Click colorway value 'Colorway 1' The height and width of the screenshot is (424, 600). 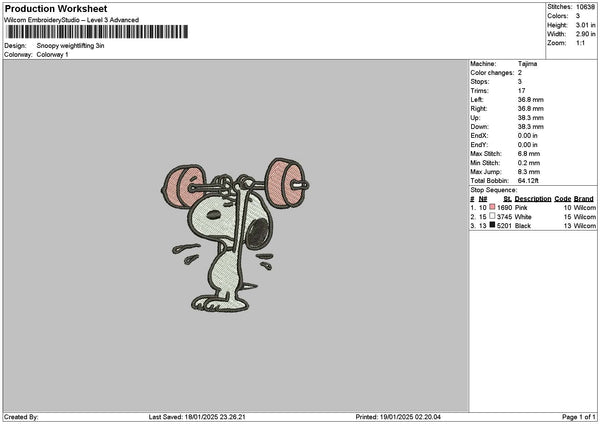point(52,55)
